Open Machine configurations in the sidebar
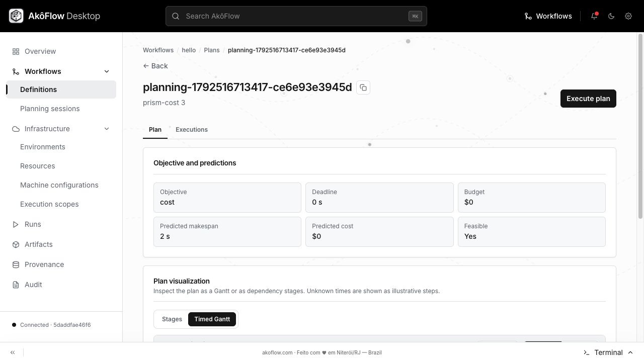644x362 pixels. [x=61, y=185]
